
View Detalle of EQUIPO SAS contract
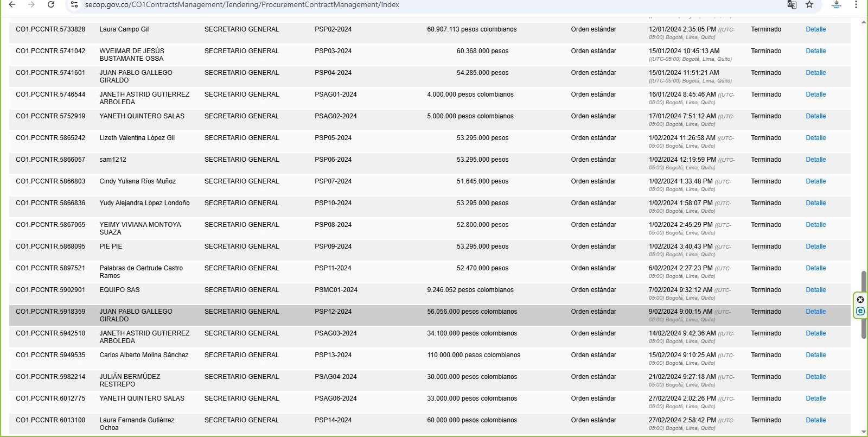(x=815, y=290)
